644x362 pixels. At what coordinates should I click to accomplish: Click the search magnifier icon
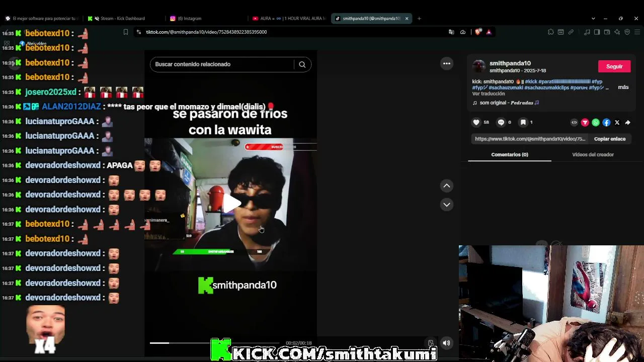[302, 64]
